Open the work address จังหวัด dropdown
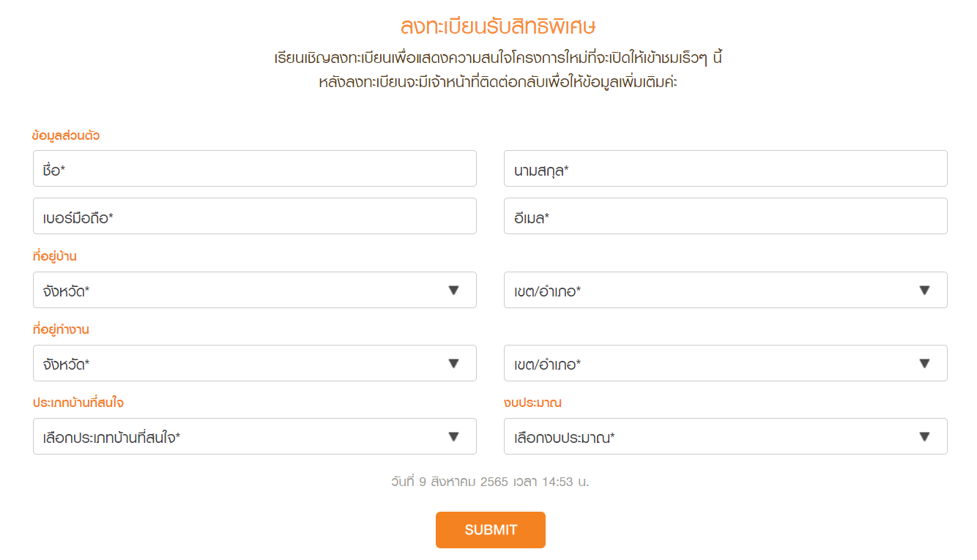This screenshot has width=977, height=560. 255,363
